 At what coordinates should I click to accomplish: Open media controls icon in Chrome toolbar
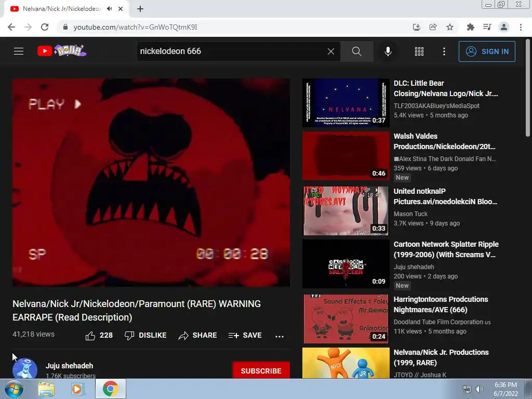pos(487,27)
